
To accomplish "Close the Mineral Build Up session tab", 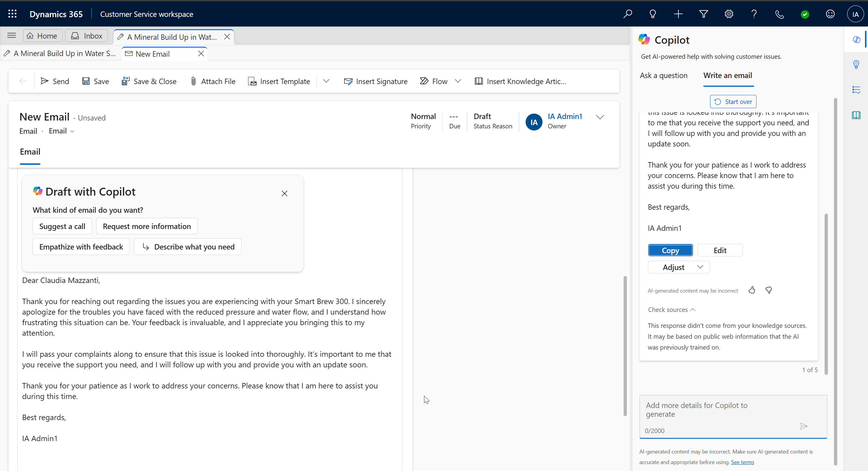I will click(x=227, y=37).
